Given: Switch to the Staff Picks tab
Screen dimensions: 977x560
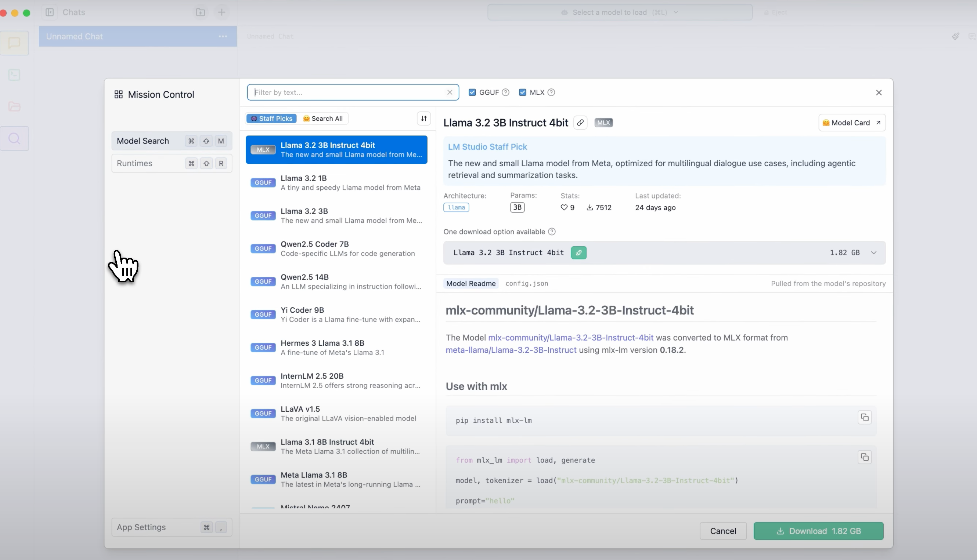Looking at the screenshot, I should (x=272, y=119).
